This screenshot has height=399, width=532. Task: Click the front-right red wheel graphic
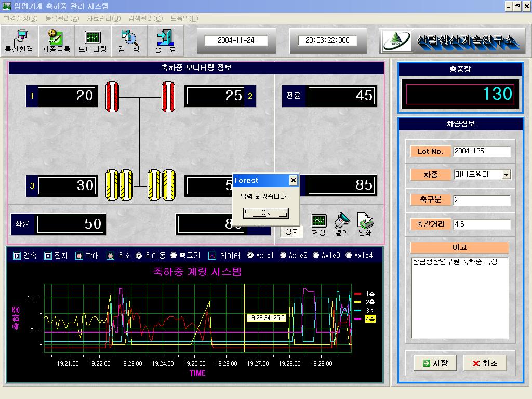click(168, 97)
